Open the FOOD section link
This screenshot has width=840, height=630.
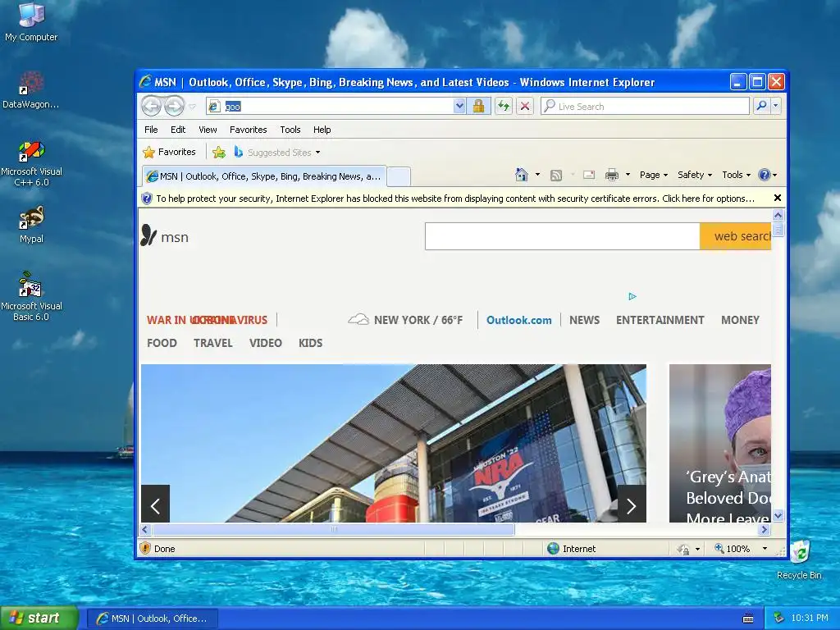162,343
